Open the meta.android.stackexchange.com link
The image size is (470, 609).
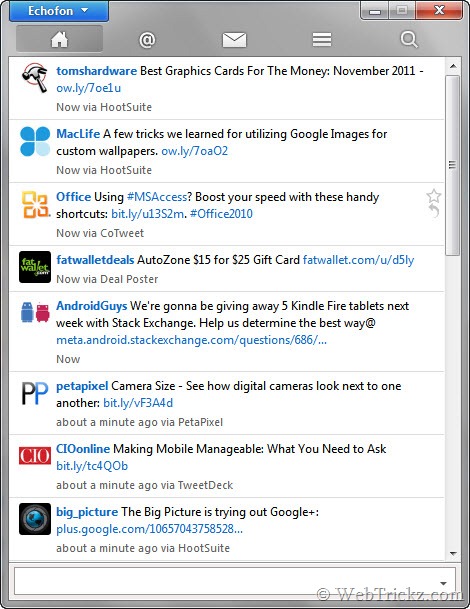pos(191,340)
